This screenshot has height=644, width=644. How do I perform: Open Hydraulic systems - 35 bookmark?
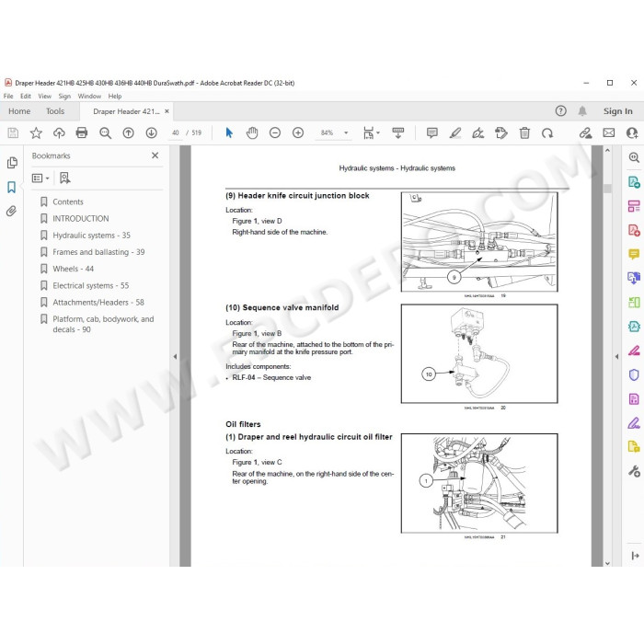click(91, 236)
